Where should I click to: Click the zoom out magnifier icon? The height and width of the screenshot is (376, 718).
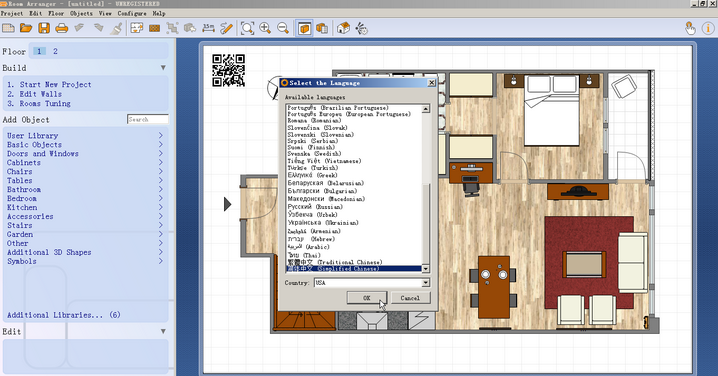point(283,28)
